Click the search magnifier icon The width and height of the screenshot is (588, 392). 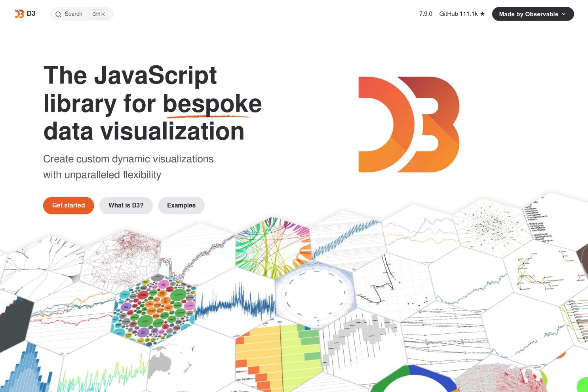coord(58,14)
